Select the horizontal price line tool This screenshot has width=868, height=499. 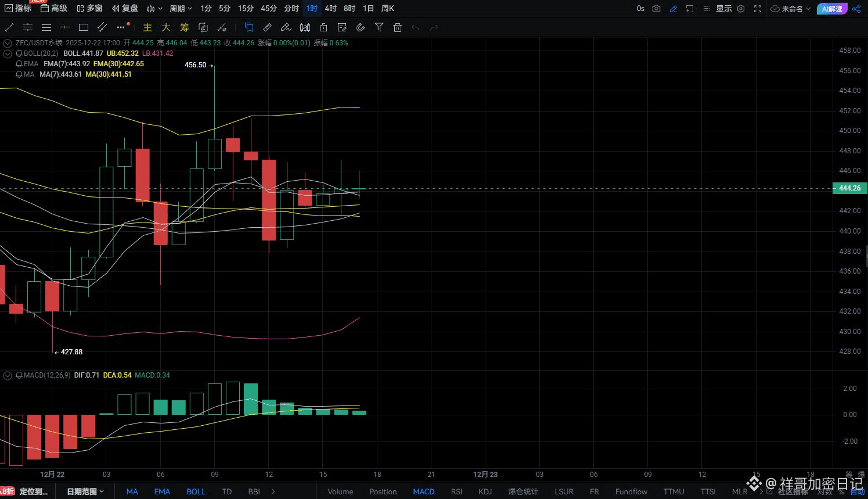point(65,27)
